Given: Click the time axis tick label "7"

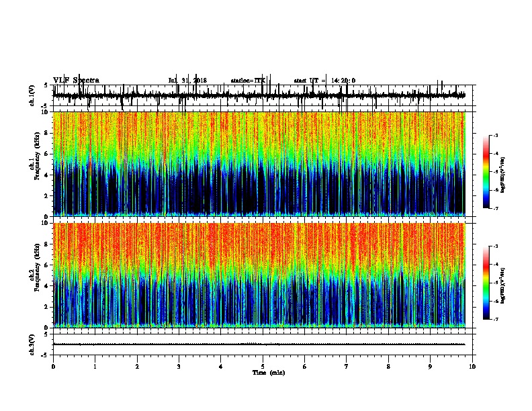Looking at the screenshot, I should coord(347,366).
